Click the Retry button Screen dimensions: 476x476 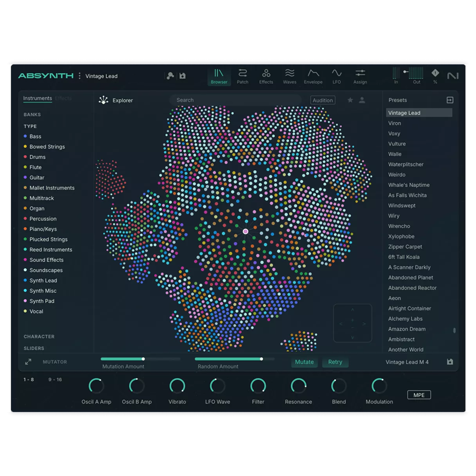[335, 362]
